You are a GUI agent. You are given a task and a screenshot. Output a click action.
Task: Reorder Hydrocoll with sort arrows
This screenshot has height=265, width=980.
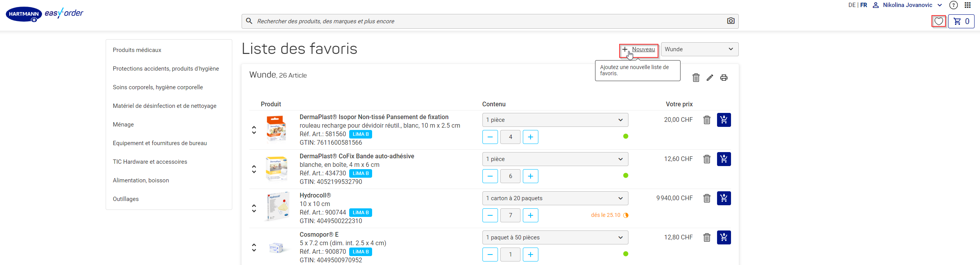(x=254, y=208)
